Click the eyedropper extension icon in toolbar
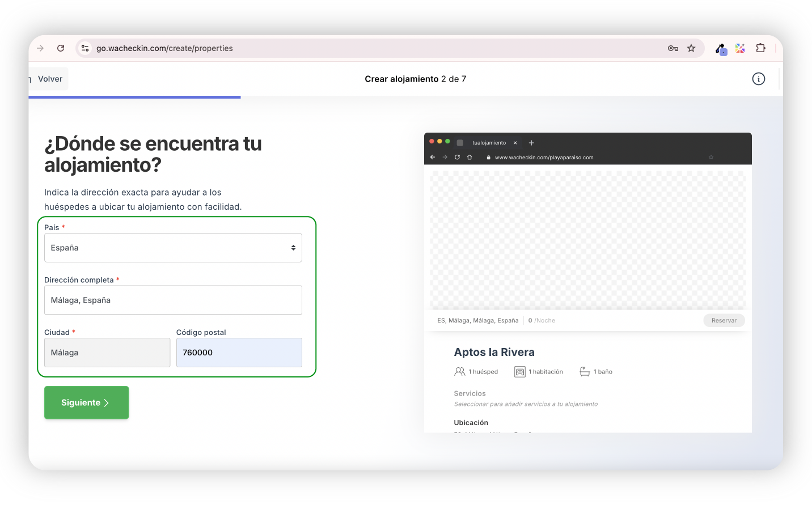812x505 pixels. 720,49
